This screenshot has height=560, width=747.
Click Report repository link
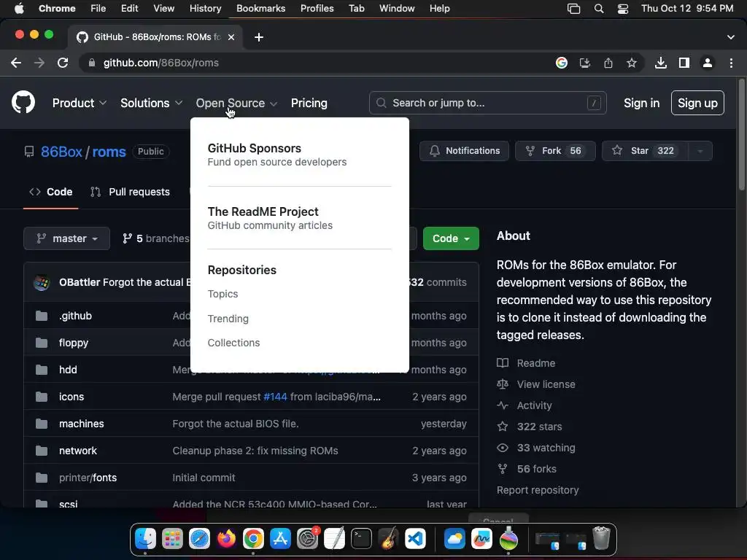click(538, 490)
